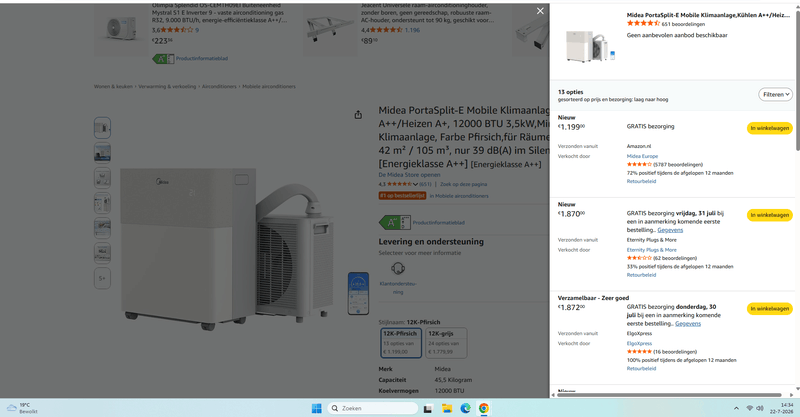Open the Task View taskbar icon
The image size is (800, 417).
pos(428,408)
